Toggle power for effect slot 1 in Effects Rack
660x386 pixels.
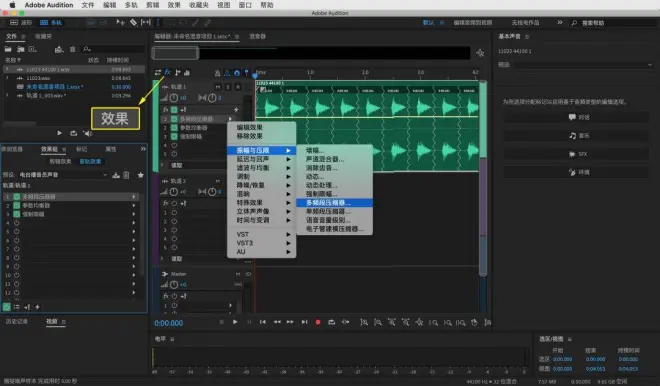tap(16, 197)
